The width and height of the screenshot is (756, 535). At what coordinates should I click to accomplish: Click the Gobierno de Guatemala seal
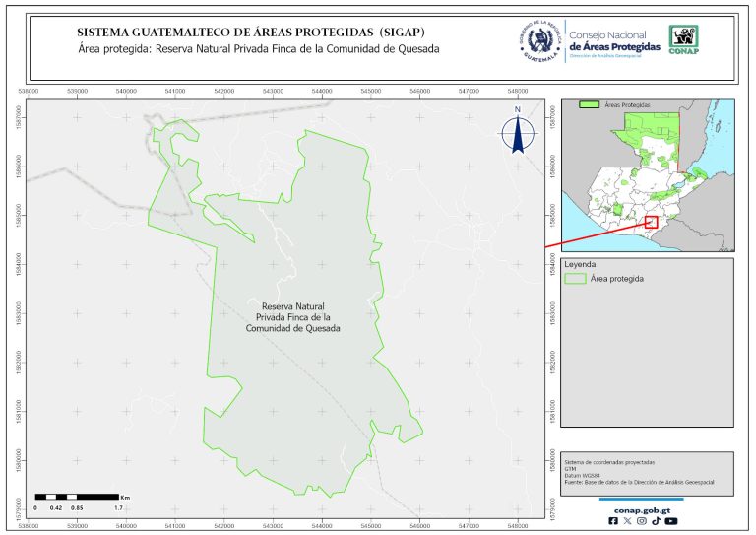click(538, 40)
